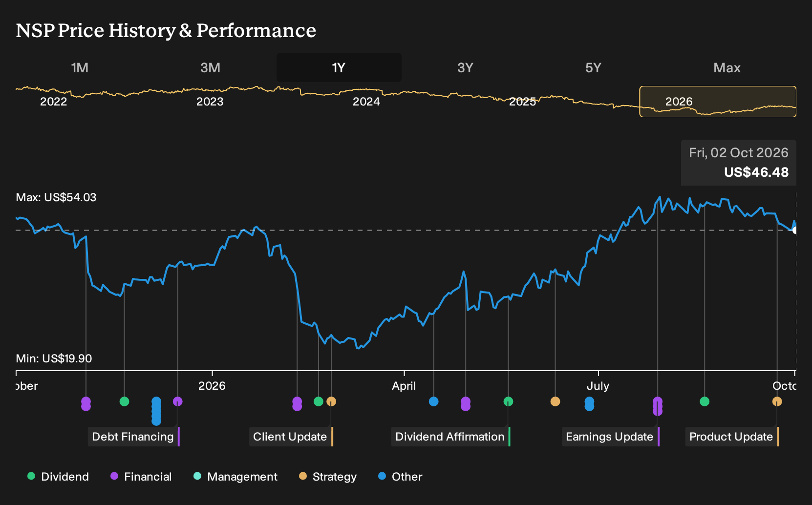This screenshot has width=812, height=505.
Task: Click the Min: US$19.90 price label
Action: (54, 358)
